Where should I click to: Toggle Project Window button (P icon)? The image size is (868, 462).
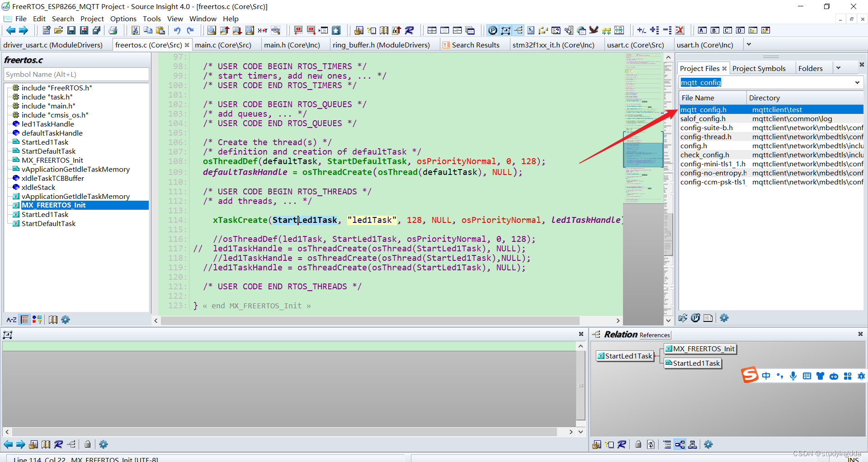click(493, 30)
